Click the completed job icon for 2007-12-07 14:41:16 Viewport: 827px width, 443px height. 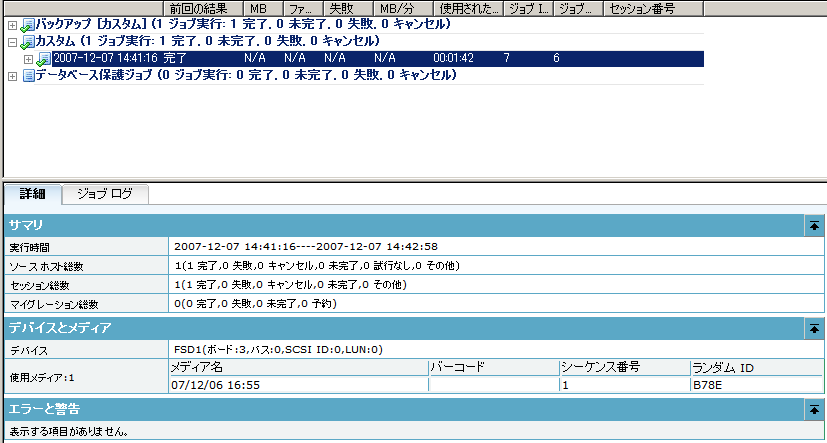pos(44,59)
